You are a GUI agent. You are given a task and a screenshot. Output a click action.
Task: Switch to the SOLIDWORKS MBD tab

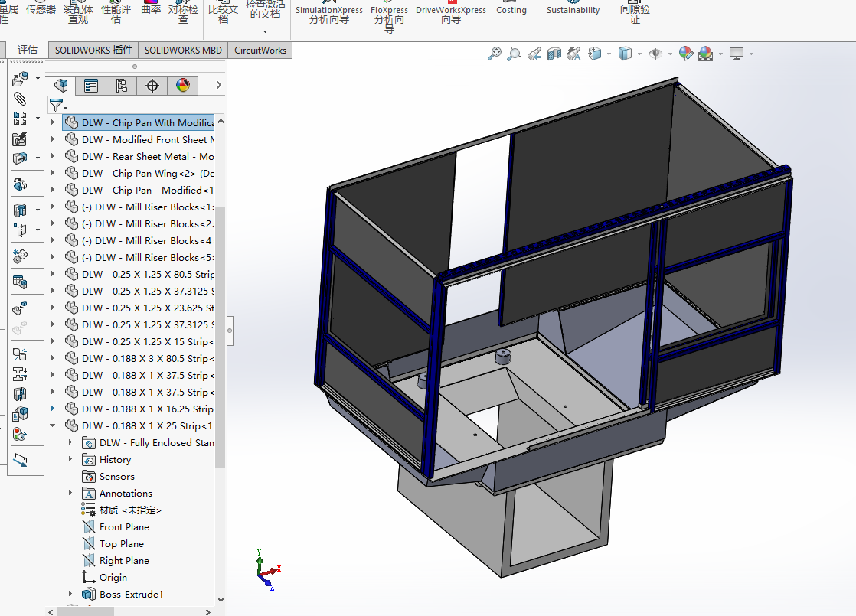point(183,51)
